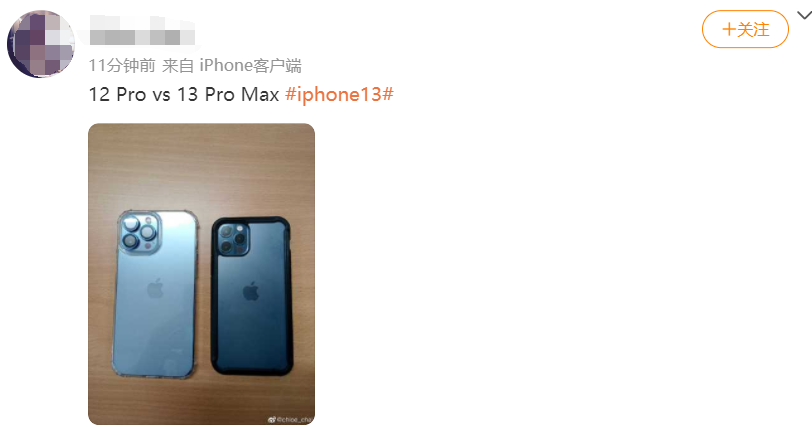Click the dark cased iPhone in the photo
This screenshot has height=427, width=812.
tap(252, 296)
